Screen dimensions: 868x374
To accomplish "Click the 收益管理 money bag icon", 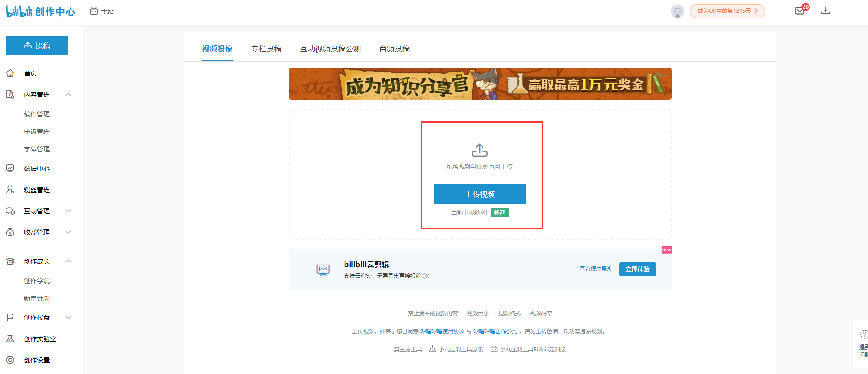I will (x=10, y=232).
